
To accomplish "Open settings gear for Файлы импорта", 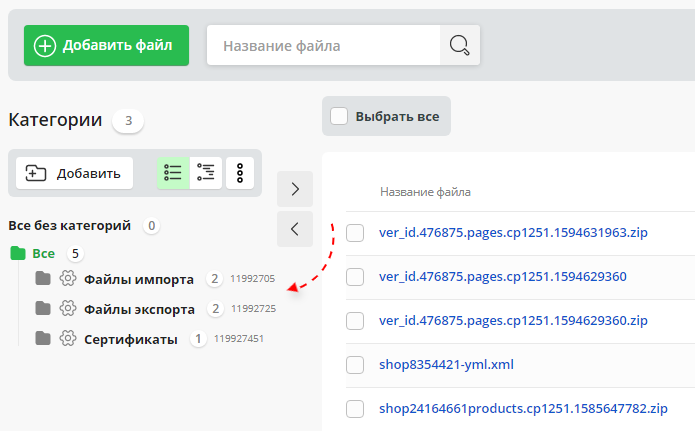I will pos(68,278).
